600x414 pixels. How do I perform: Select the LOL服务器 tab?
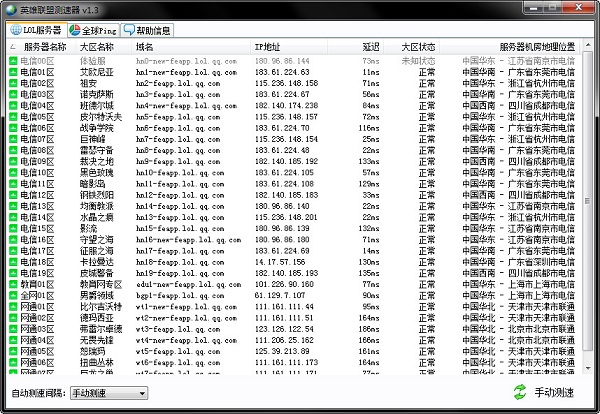click(x=36, y=30)
